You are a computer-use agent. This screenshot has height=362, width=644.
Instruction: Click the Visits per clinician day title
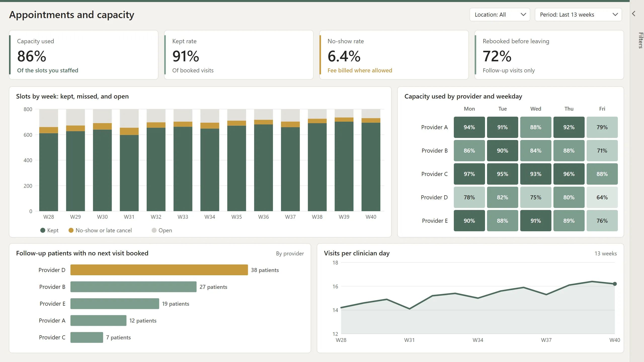pos(357,253)
